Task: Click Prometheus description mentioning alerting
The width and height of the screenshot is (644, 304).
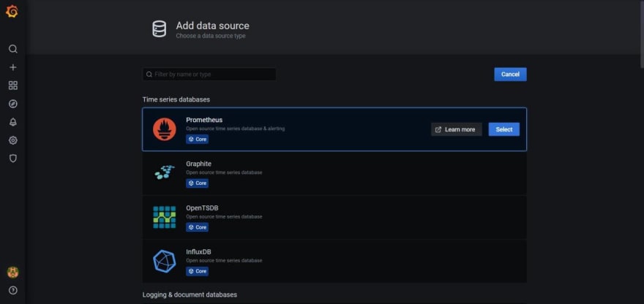Action: click(236, 129)
